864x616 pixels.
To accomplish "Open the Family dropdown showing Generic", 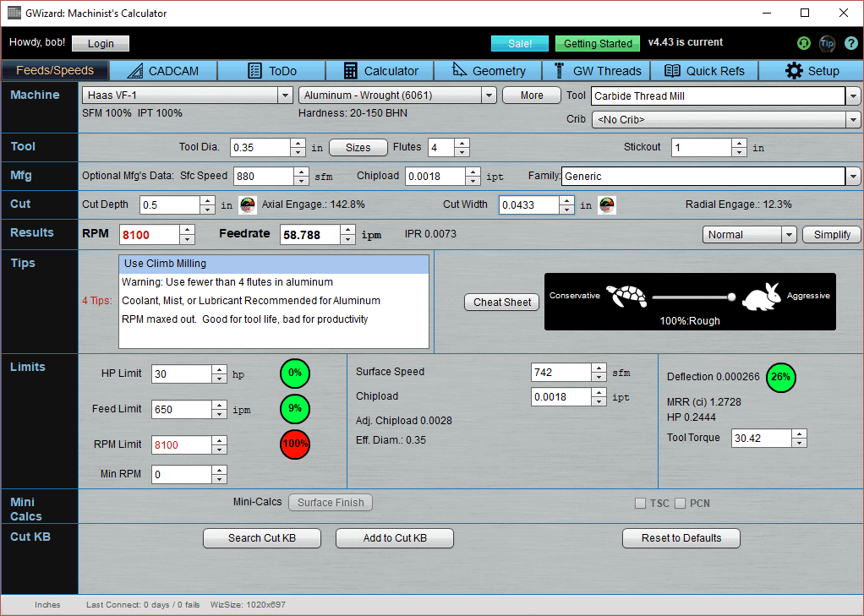I will point(851,177).
